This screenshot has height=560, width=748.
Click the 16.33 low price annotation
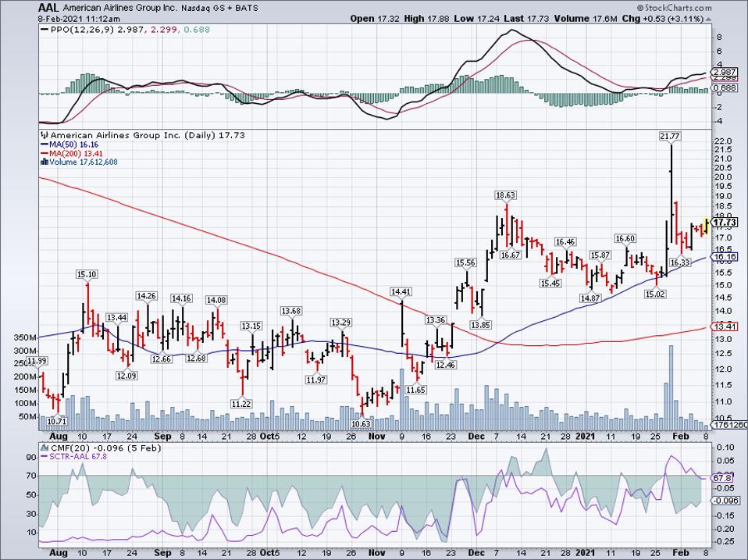pyautogui.click(x=680, y=262)
